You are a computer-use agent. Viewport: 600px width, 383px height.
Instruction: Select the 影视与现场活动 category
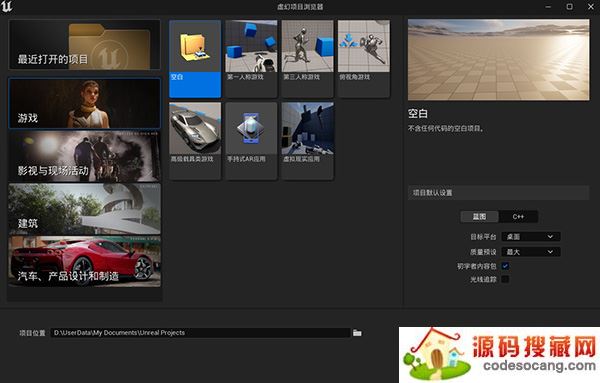coord(85,156)
